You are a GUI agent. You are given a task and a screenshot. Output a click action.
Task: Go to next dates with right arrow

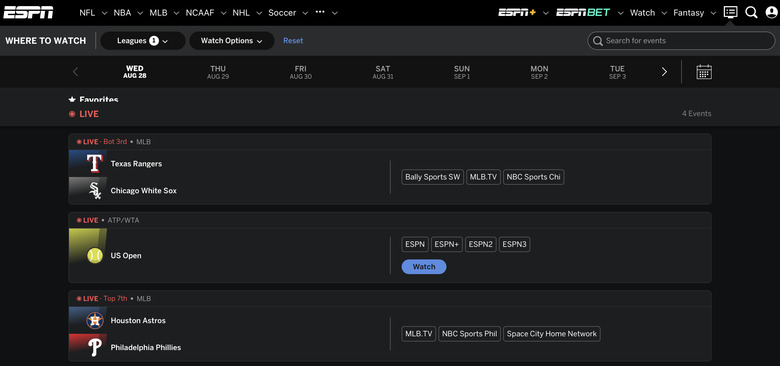(664, 72)
